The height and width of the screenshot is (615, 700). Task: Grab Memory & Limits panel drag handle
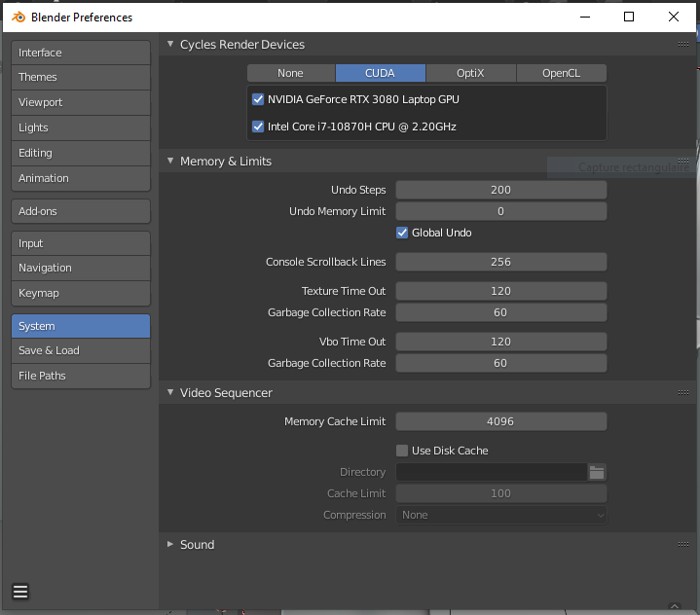click(x=683, y=161)
